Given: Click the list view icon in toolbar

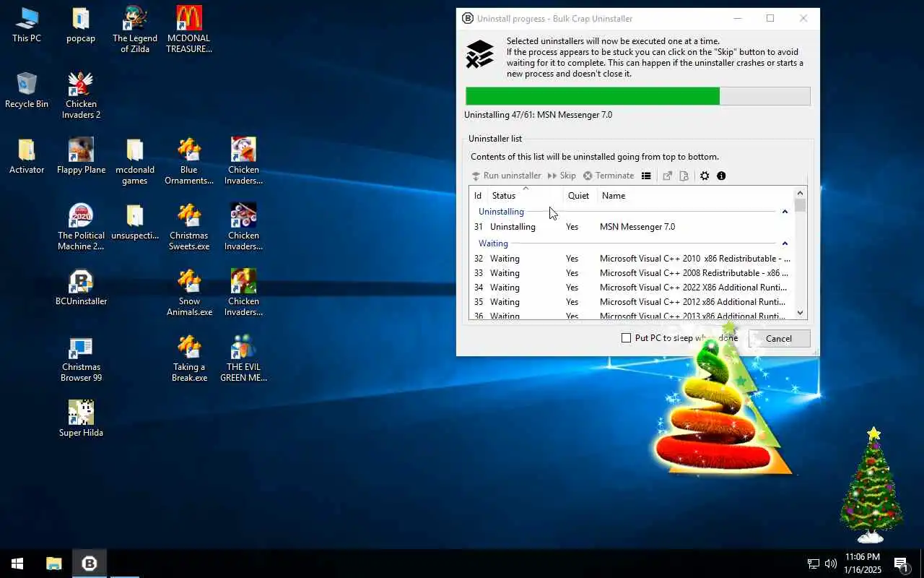Looking at the screenshot, I should 646,176.
